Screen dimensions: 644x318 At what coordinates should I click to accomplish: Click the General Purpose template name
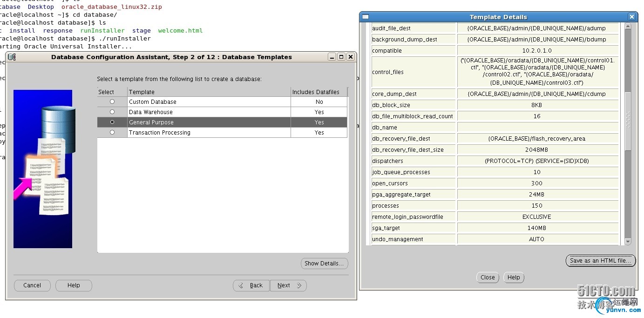(151, 122)
